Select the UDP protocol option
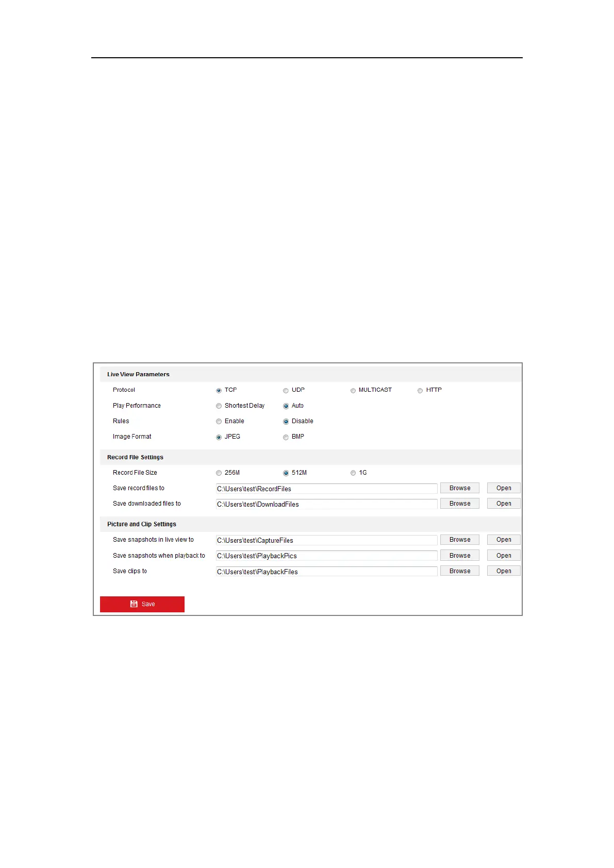 pos(286,391)
